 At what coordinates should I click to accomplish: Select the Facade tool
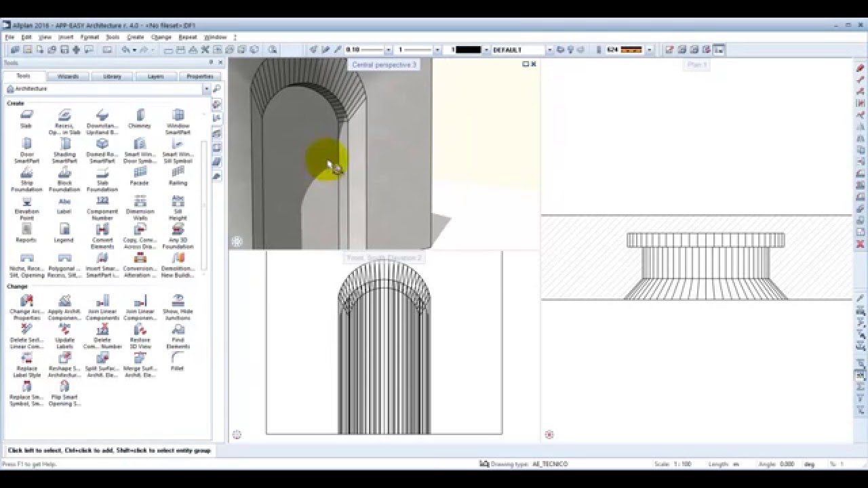click(140, 176)
